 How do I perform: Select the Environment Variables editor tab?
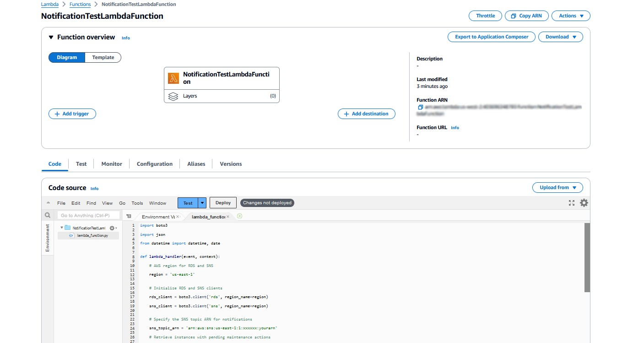click(158, 217)
